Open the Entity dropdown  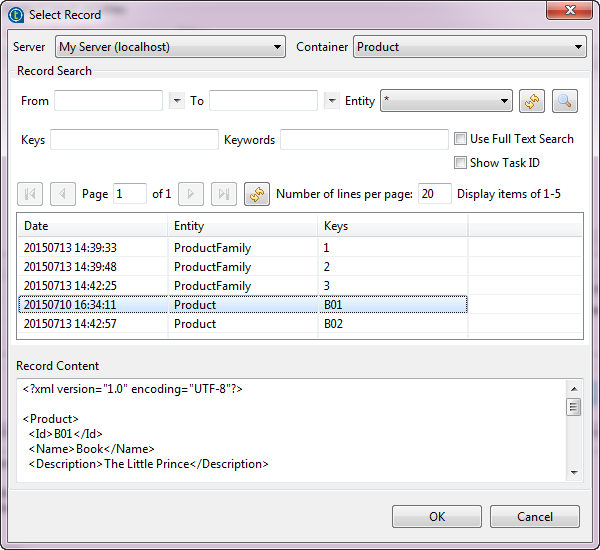446,101
